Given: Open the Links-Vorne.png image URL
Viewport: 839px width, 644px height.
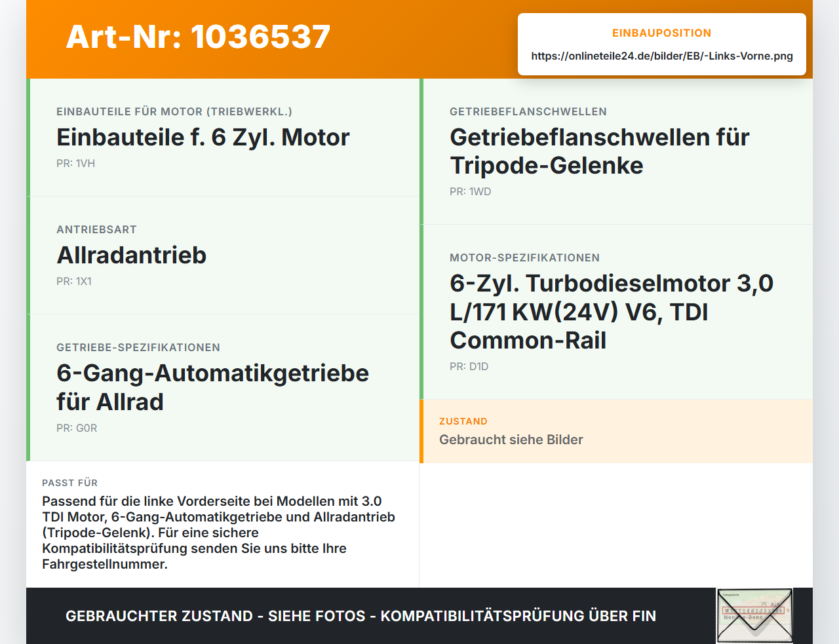Looking at the screenshot, I should [x=662, y=56].
